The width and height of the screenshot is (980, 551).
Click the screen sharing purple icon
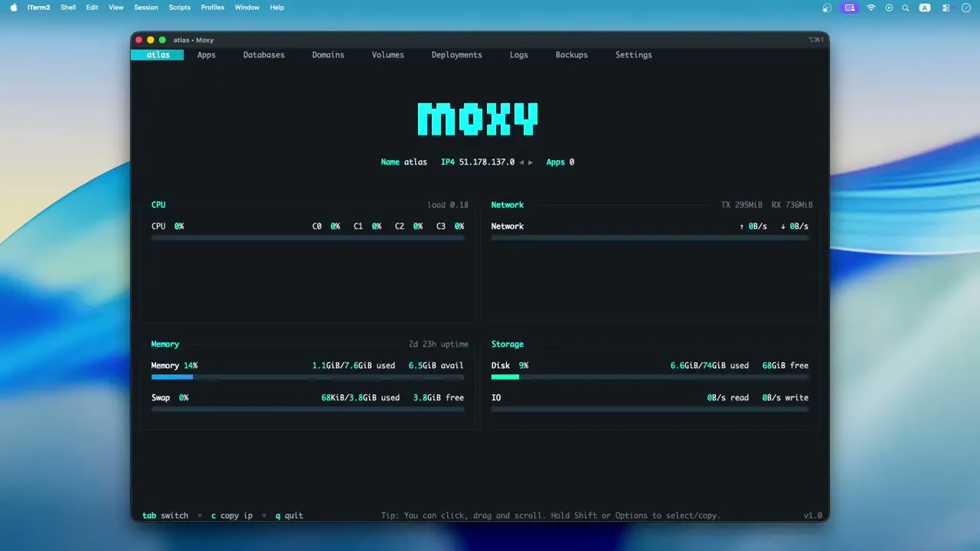(849, 8)
